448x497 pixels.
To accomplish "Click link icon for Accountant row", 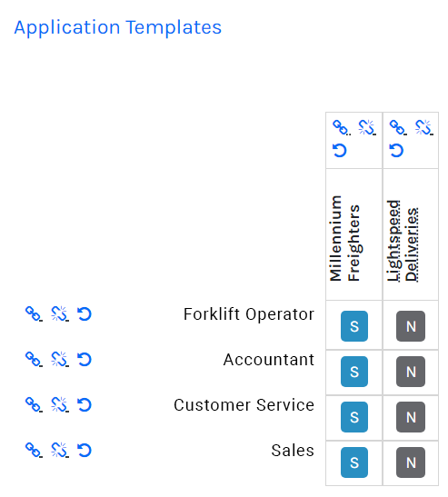I will coord(34,360).
